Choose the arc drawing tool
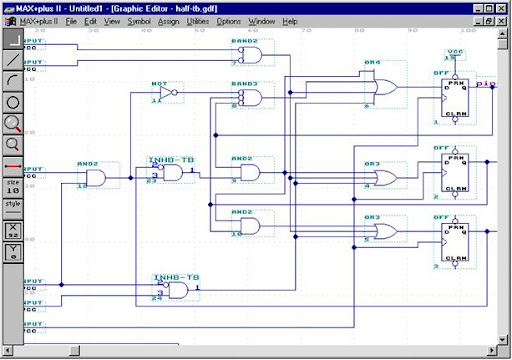The height and width of the screenshot is (360, 512). click(13, 81)
